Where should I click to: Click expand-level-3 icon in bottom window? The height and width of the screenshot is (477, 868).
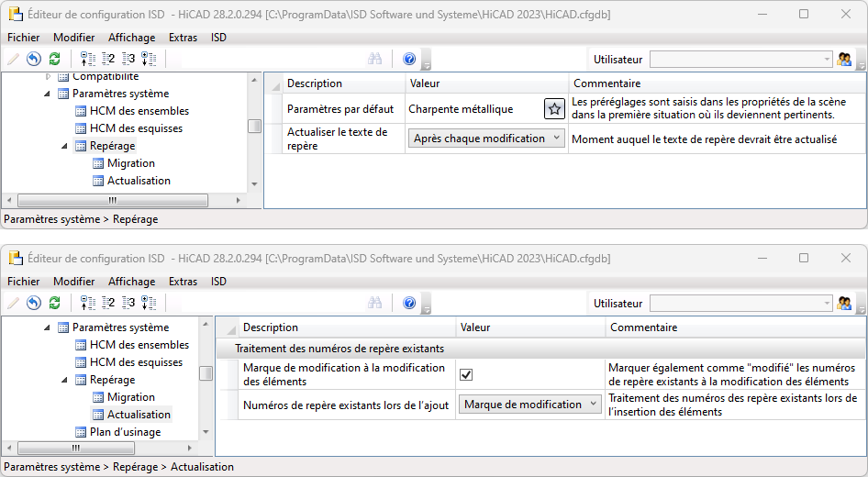tap(128, 303)
